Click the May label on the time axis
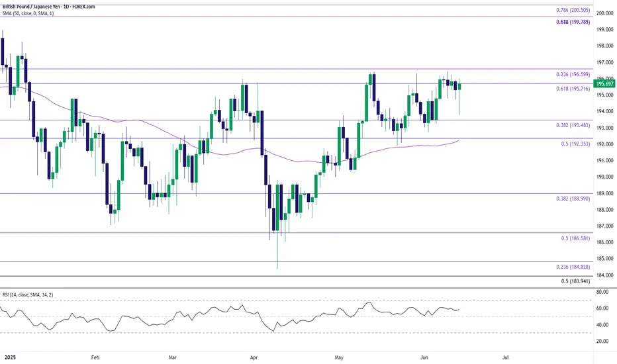 point(339,357)
